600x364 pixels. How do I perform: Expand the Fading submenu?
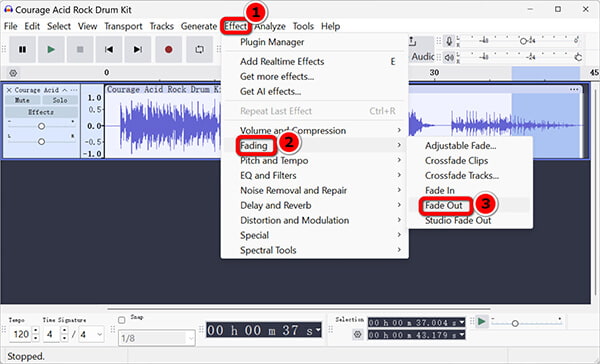tap(315, 145)
